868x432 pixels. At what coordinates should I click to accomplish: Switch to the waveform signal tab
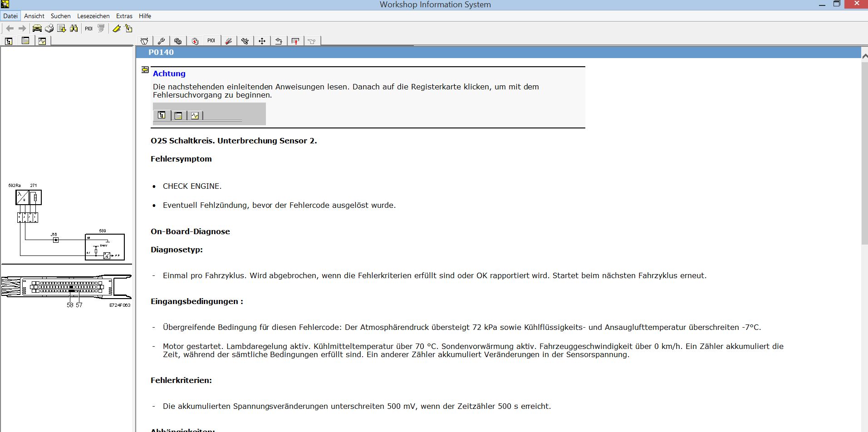(42, 41)
